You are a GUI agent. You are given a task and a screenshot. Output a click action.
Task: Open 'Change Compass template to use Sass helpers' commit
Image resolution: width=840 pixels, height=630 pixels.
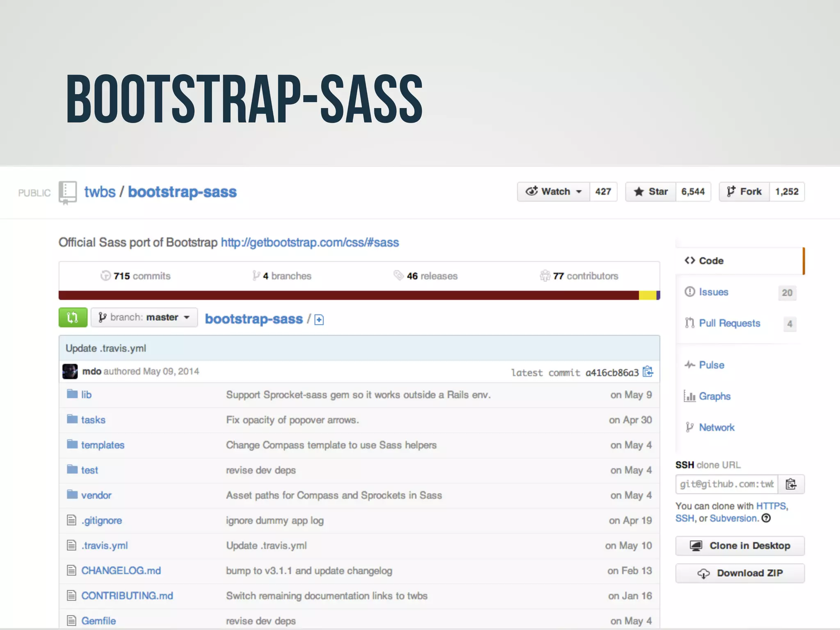[331, 445]
